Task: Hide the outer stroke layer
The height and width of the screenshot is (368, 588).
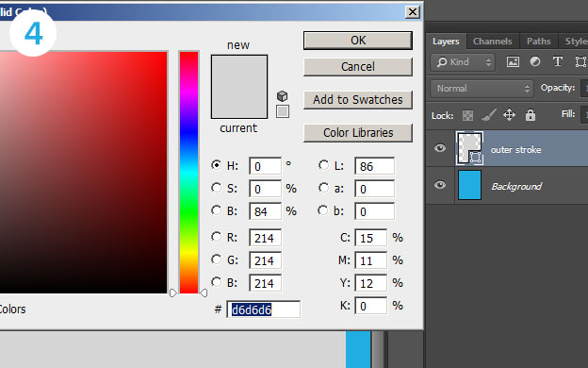Action: point(440,148)
